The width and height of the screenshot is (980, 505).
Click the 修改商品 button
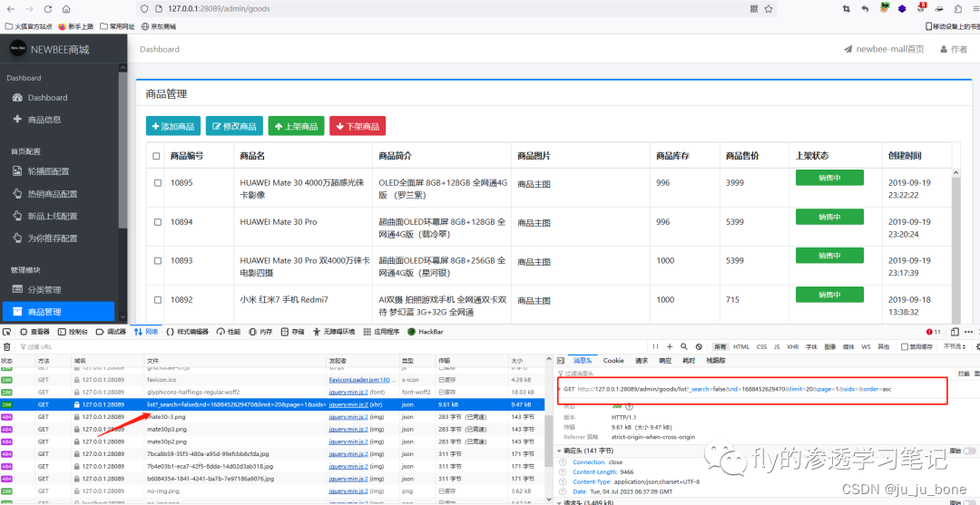click(234, 126)
